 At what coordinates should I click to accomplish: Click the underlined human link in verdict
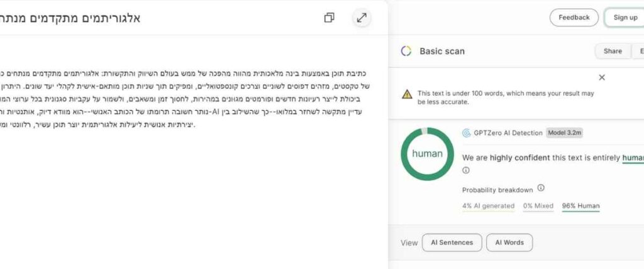(x=633, y=158)
